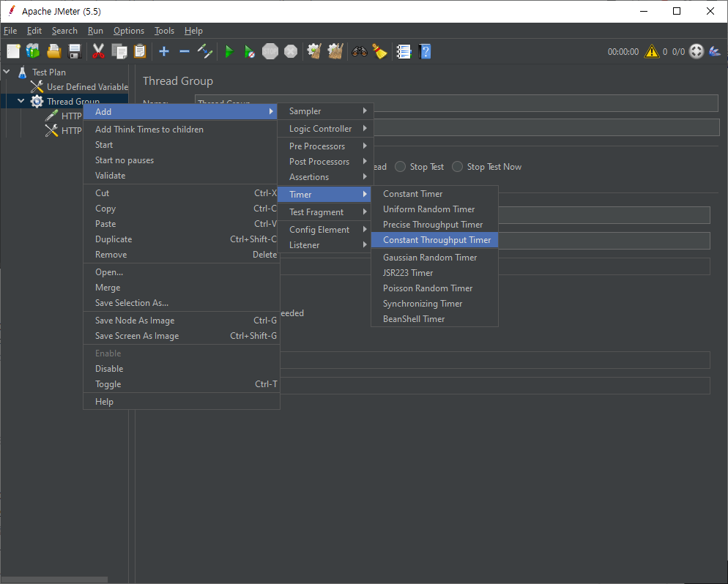Image resolution: width=728 pixels, height=584 pixels.
Task: Select User Defined Variables tree item
Action: pos(79,87)
